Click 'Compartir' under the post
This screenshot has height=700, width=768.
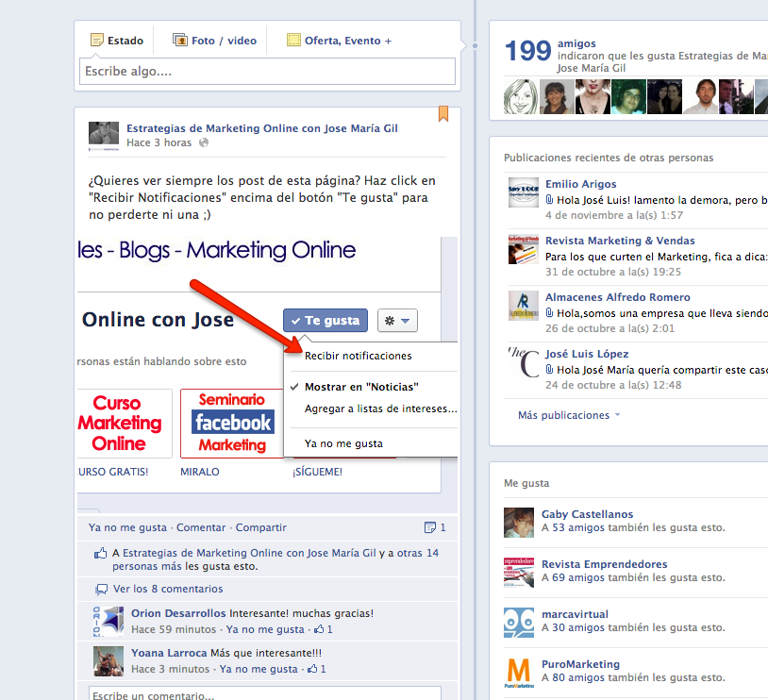click(261, 527)
